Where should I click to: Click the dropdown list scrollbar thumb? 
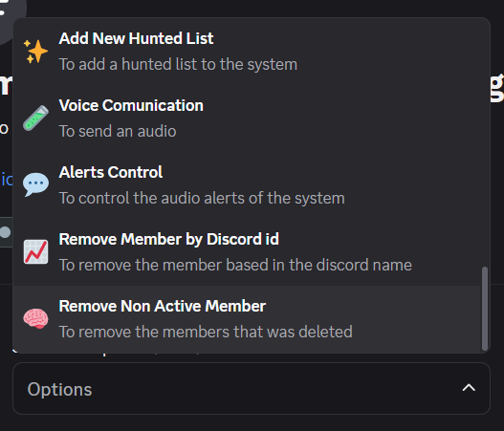[x=485, y=309]
